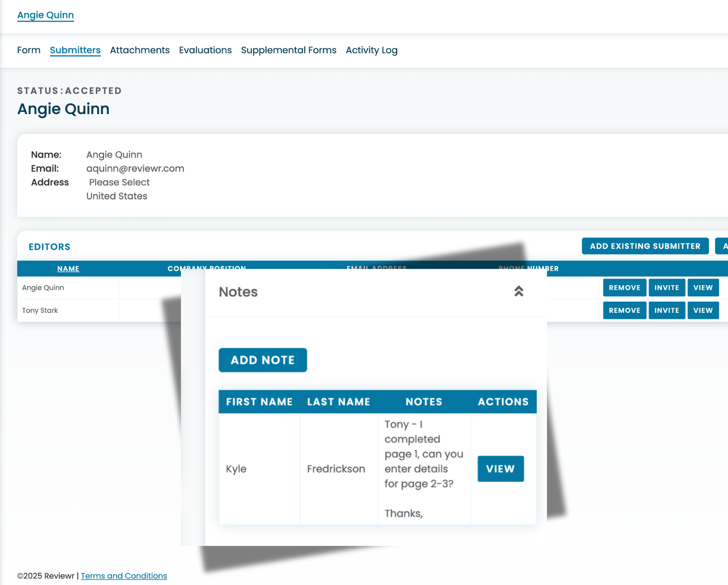The width and height of the screenshot is (728, 585).
Task: Click ADD NOTE in the Notes panel
Action: (263, 360)
